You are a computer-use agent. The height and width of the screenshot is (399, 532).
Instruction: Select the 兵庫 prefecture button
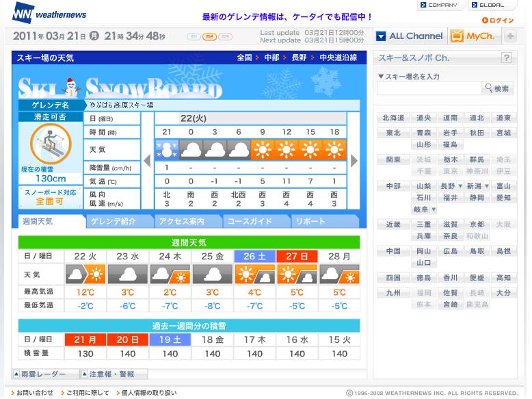click(423, 236)
